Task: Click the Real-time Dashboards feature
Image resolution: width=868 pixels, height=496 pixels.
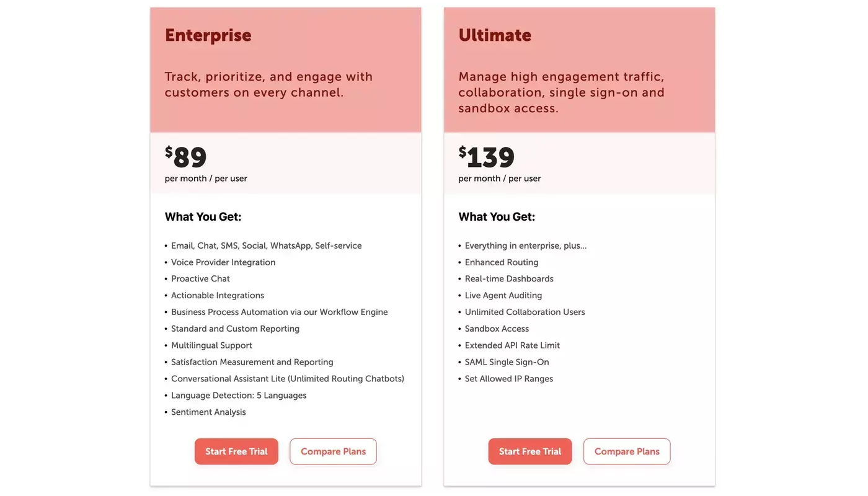Action: pos(509,279)
